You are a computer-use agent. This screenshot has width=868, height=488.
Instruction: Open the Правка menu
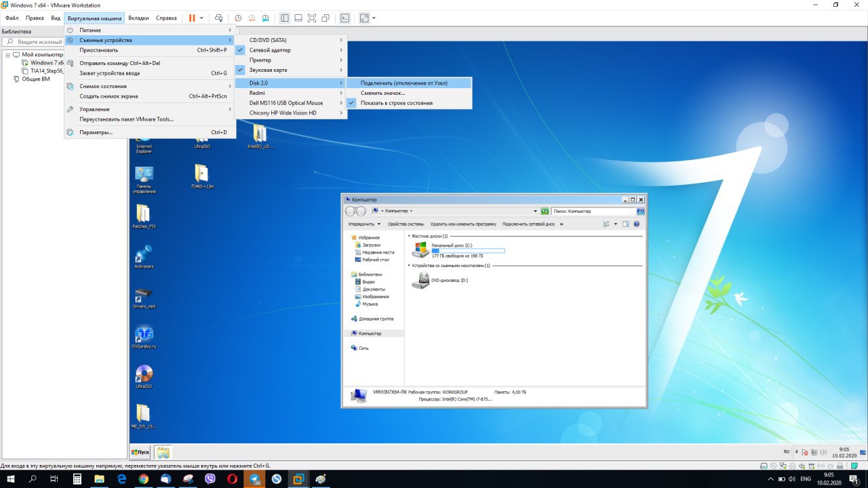[35, 18]
